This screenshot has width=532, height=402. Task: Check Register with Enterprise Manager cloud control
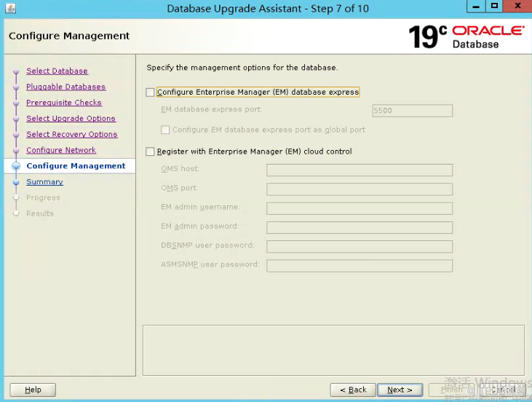tap(150, 151)
